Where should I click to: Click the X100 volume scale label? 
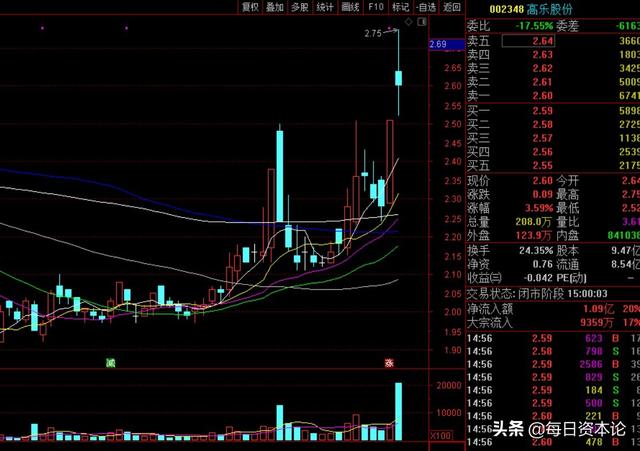[x=440, y=435]
